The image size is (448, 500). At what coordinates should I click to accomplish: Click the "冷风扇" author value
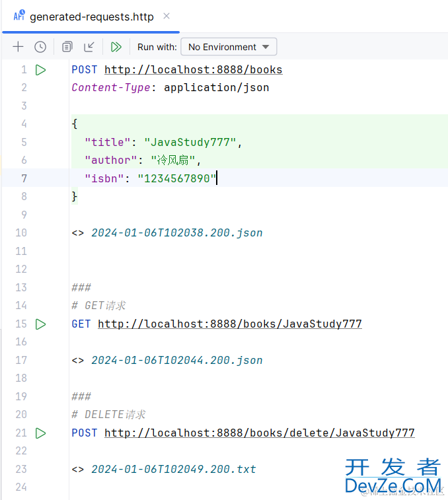tap(173, 160)
